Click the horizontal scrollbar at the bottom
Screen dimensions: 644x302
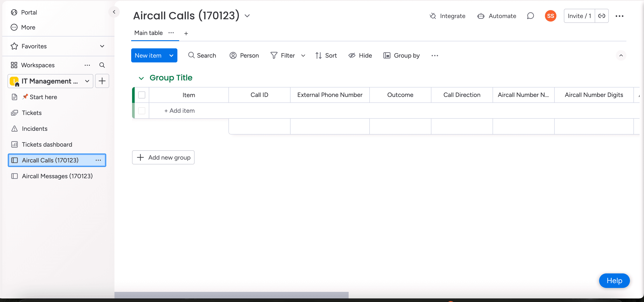click(231, 295)
